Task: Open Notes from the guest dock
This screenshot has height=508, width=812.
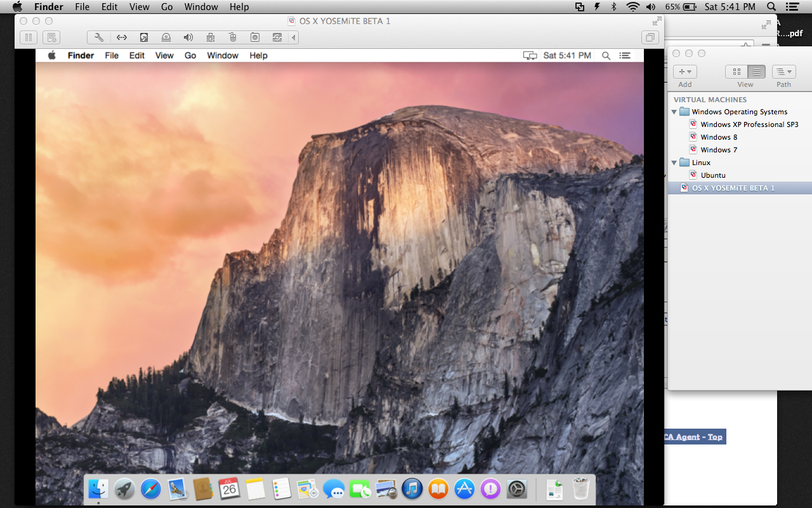Action: coord(255,489)
